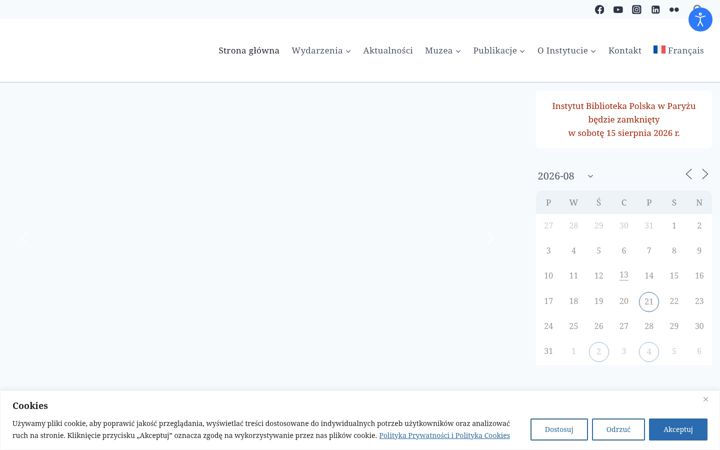Click the Dostosuj cookies button
Viewport: 720px width, 450px height.
pyautogui.click(x=559, y=429)
